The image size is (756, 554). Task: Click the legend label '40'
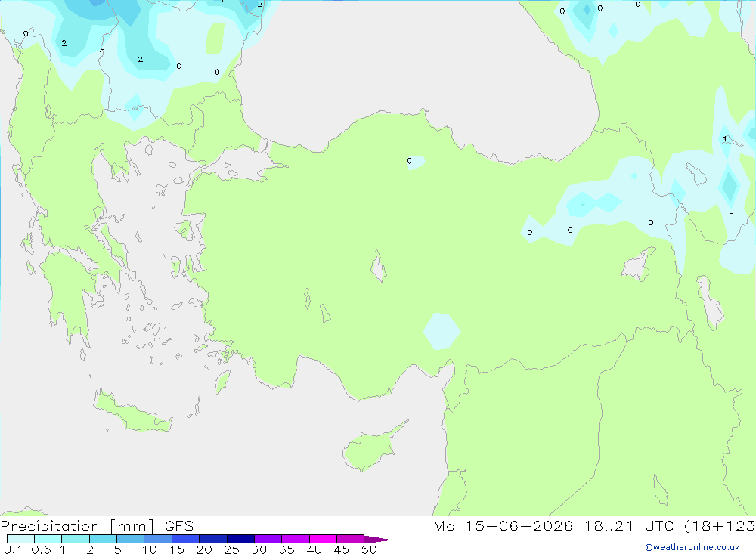click(x=314, y=549)
